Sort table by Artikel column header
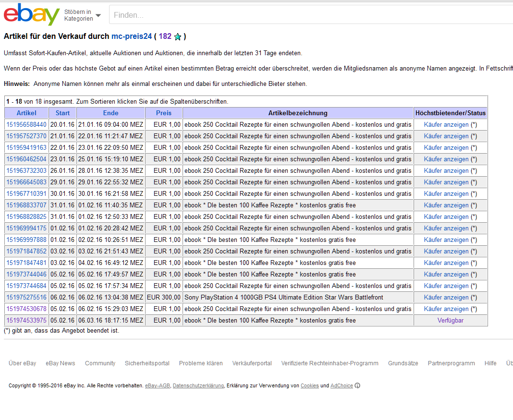Screen dimensions: 513x420 pyautogui.click(x=26, y=113)
